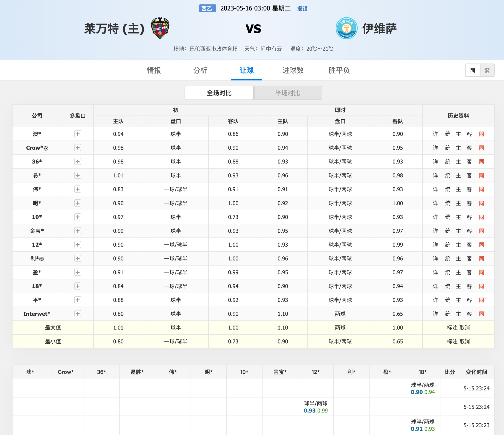Image resolution: width=504 pixels, height=435 pixels.
Task: Expand multi-handicap plus for 18* row
Action: 78,286
